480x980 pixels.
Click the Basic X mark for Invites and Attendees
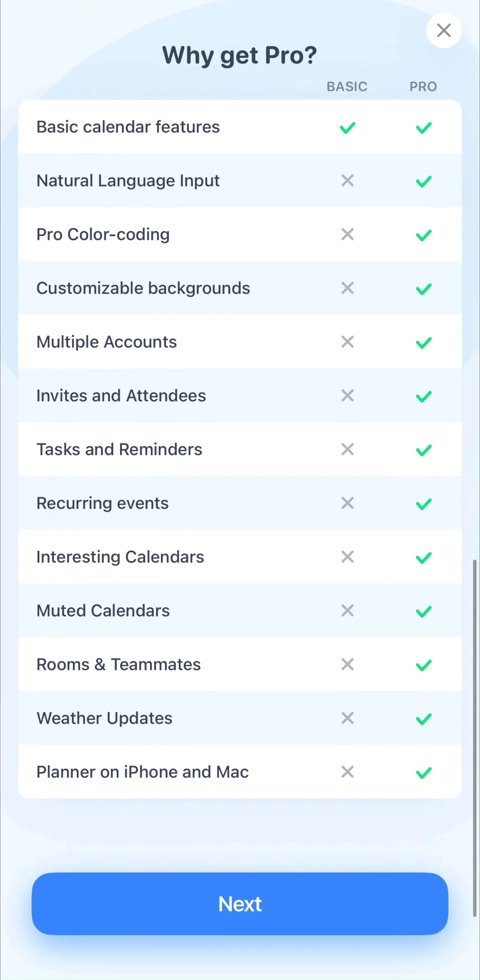coord(348,396)
